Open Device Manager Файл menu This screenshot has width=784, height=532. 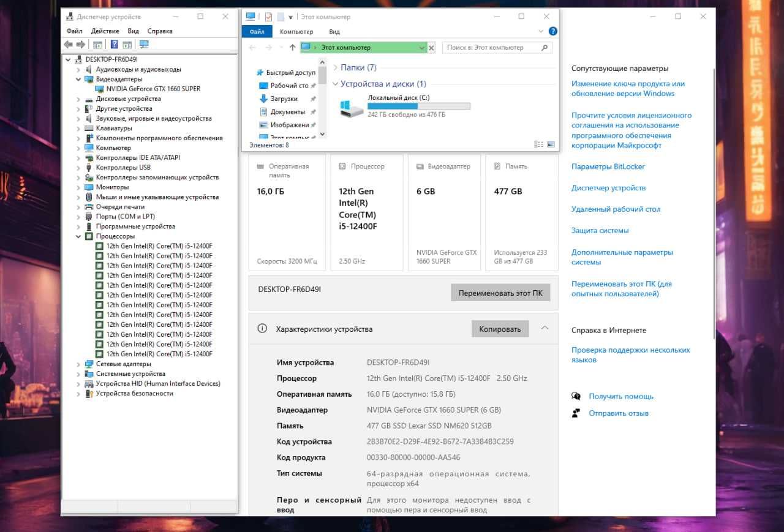click(x=75, y=31)
